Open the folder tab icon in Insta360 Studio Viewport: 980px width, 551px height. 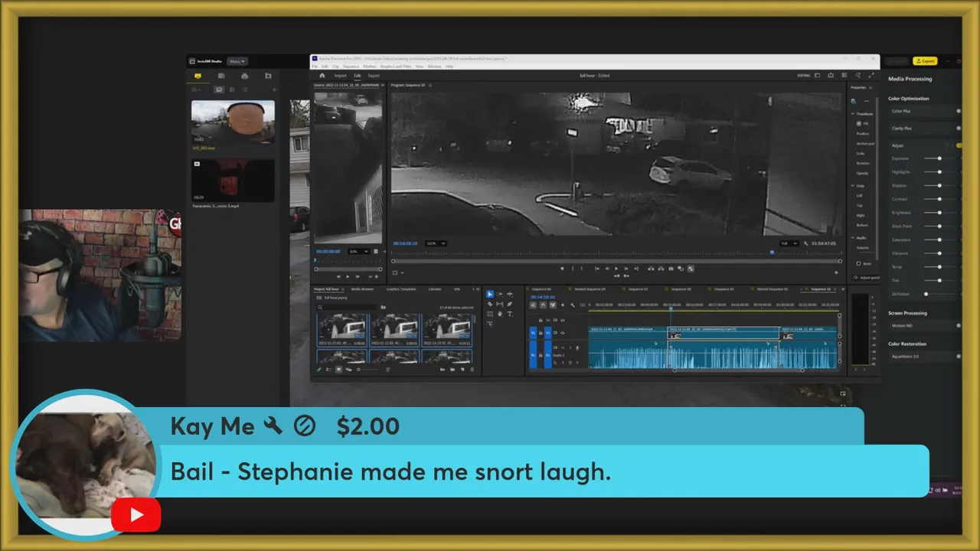[x=268, y=76]
